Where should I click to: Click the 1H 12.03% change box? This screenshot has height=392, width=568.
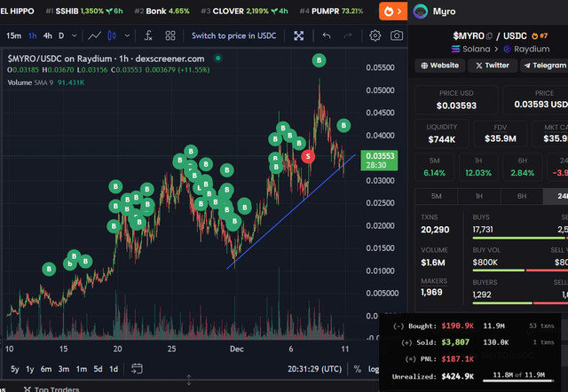pos(478,167)
